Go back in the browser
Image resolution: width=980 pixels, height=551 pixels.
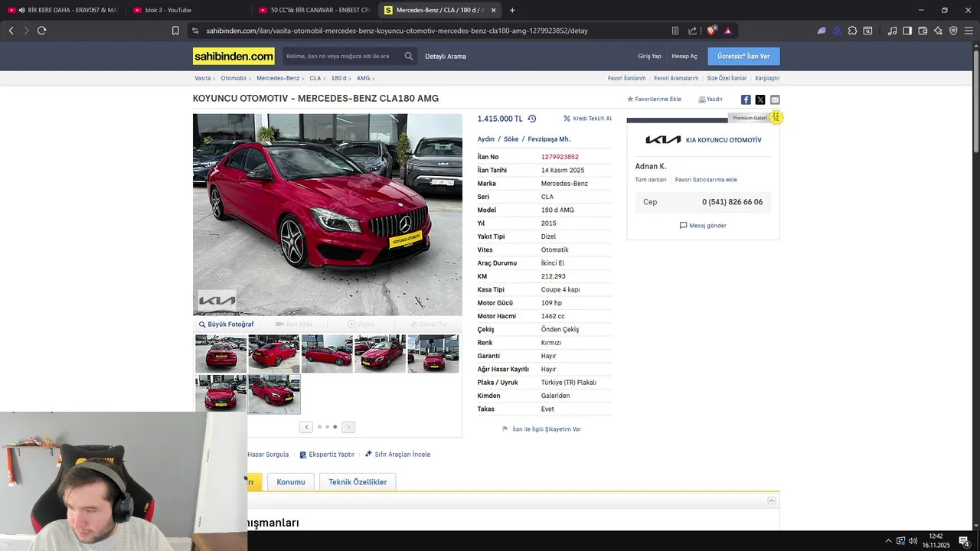11,31
